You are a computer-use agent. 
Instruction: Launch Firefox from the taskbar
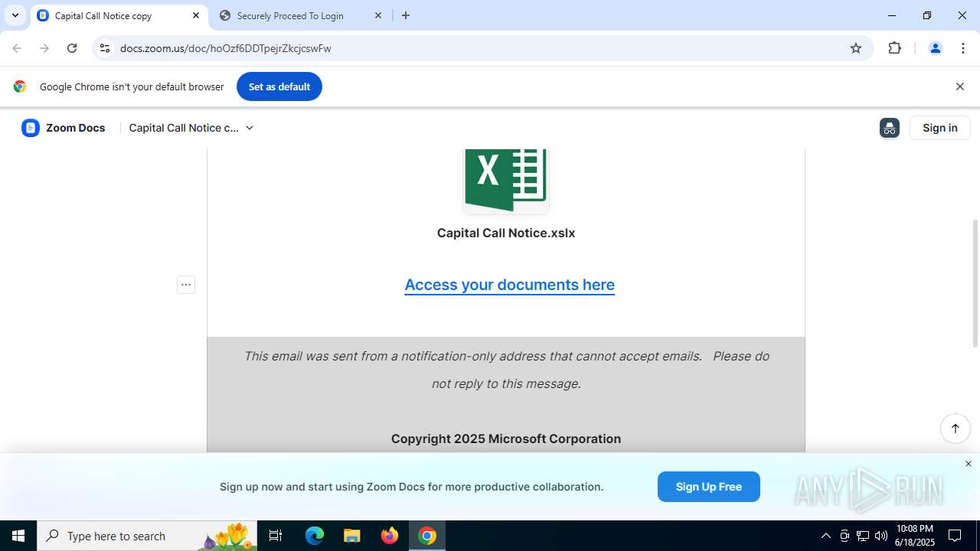[390, 536]
